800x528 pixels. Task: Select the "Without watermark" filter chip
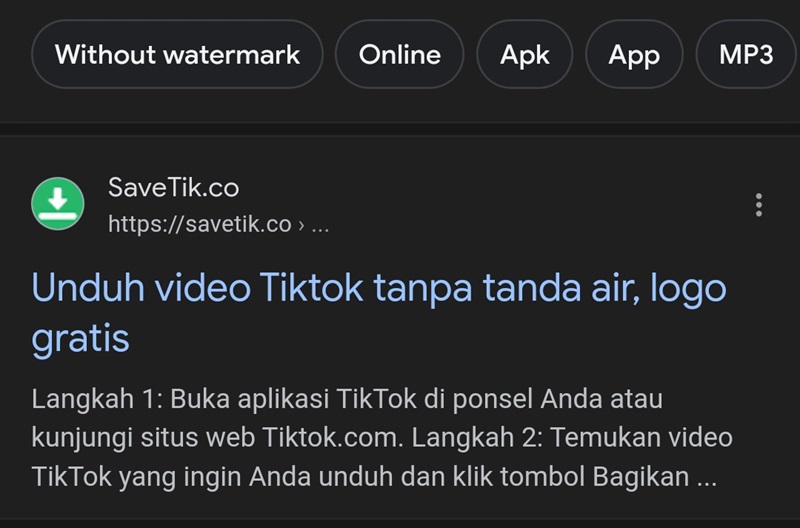[x=178, y=54]
